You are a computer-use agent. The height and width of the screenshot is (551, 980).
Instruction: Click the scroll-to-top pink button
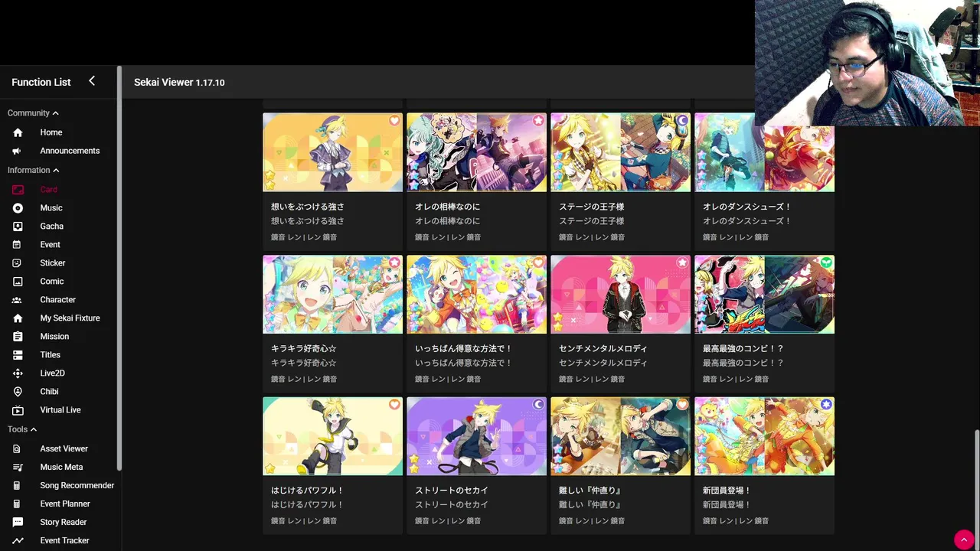pos(962,539)
